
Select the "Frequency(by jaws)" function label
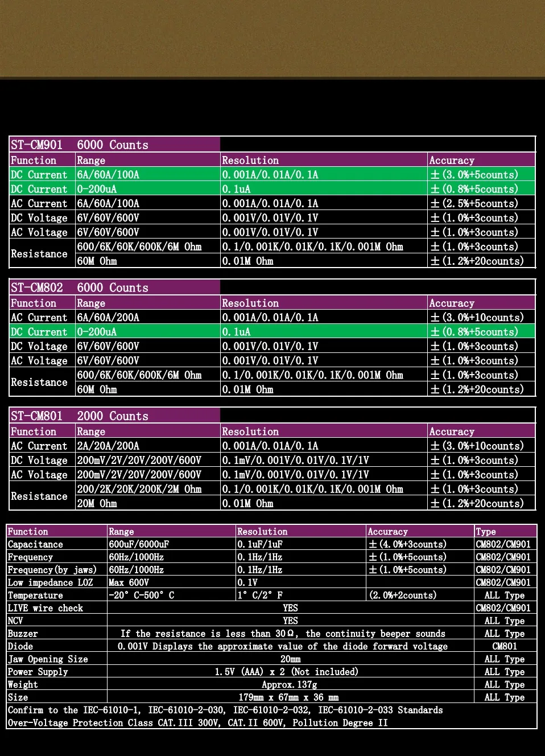(x=52, y=570)
